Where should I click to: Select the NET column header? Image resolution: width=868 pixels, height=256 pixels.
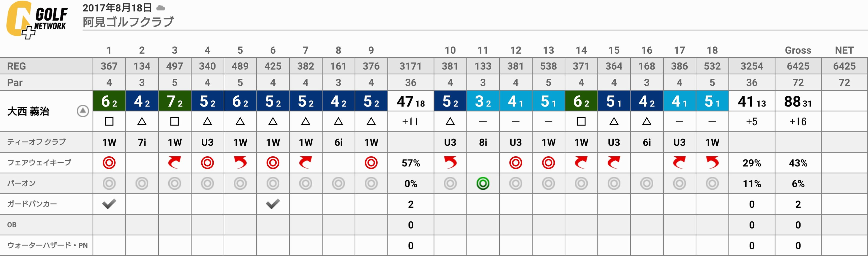pyautogui.click(x=844, y=50)
